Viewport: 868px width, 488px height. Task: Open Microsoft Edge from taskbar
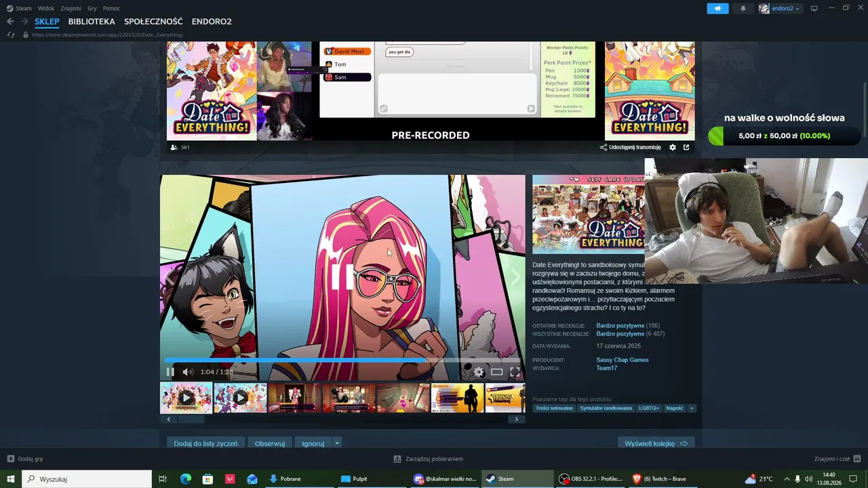(x=185, y=479)
